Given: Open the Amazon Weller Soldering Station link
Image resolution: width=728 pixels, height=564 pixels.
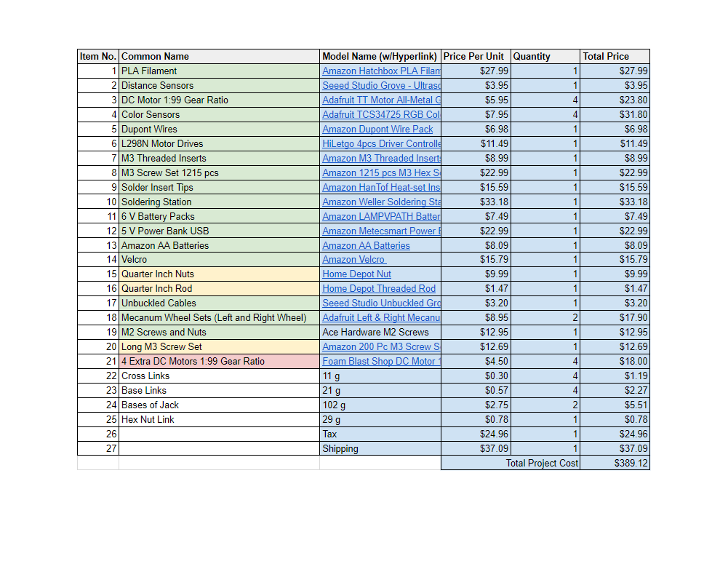Looking at the screenshot, I should 381,202.
